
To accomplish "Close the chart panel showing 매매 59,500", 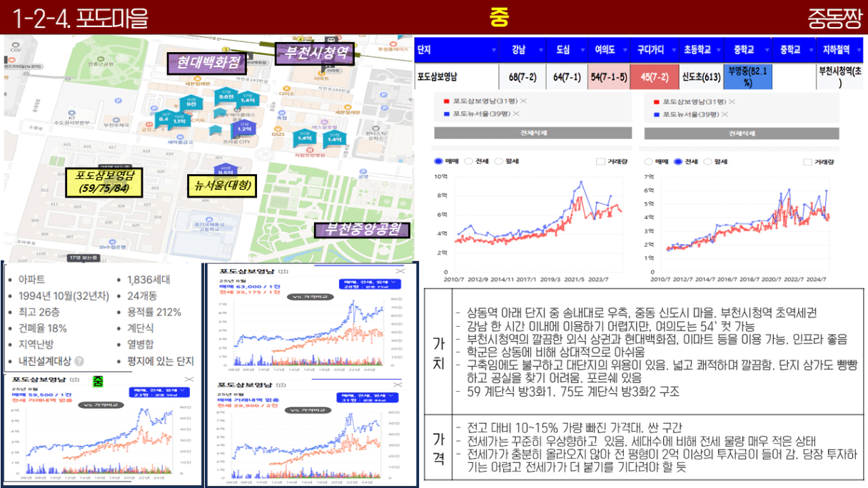I will (x=189, y=380).
